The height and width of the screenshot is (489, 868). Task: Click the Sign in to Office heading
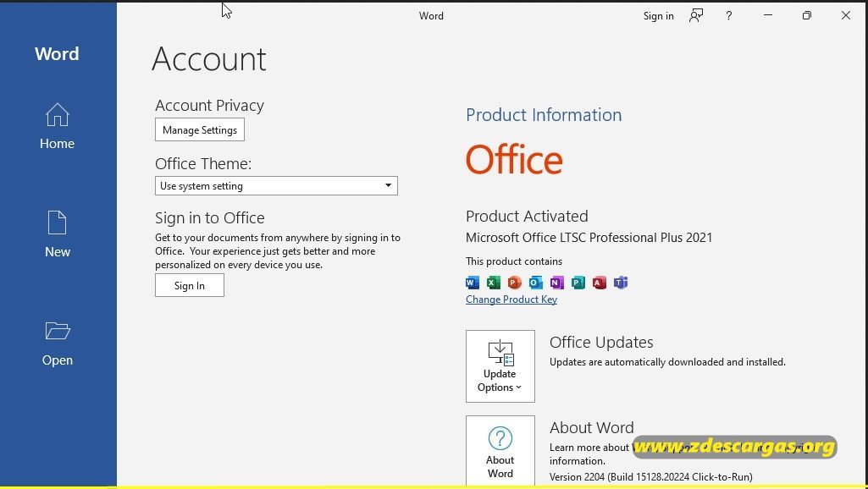(210, 218)
